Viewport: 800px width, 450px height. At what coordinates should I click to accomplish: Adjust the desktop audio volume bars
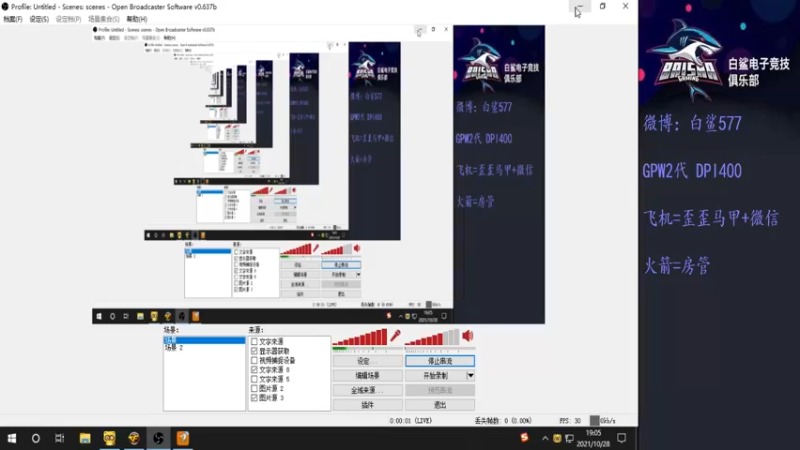432,337
